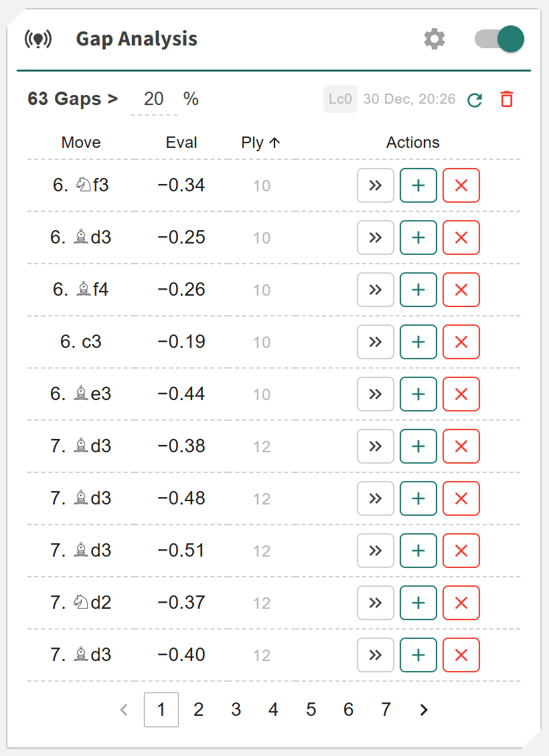
Task: Dismiss the 6. Bf4 gap entry
Action: pyautogui.click(x=461, y=290)
